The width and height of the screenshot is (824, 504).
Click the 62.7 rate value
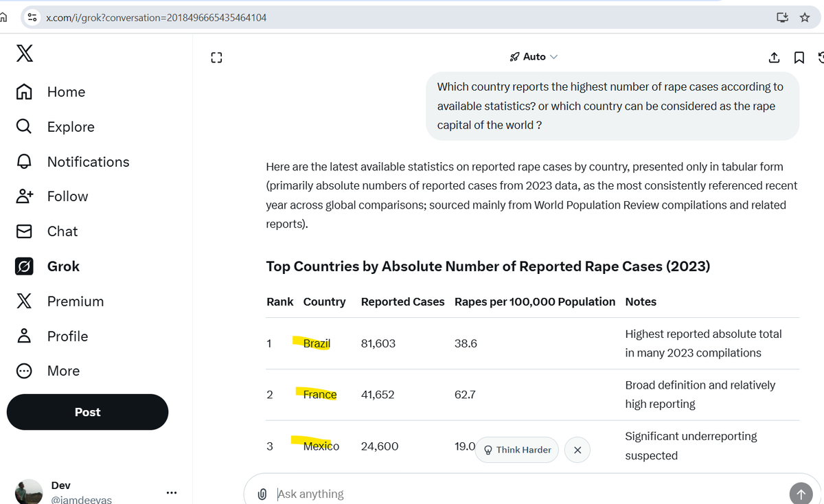pyautogui.click(x=465, y=395)
